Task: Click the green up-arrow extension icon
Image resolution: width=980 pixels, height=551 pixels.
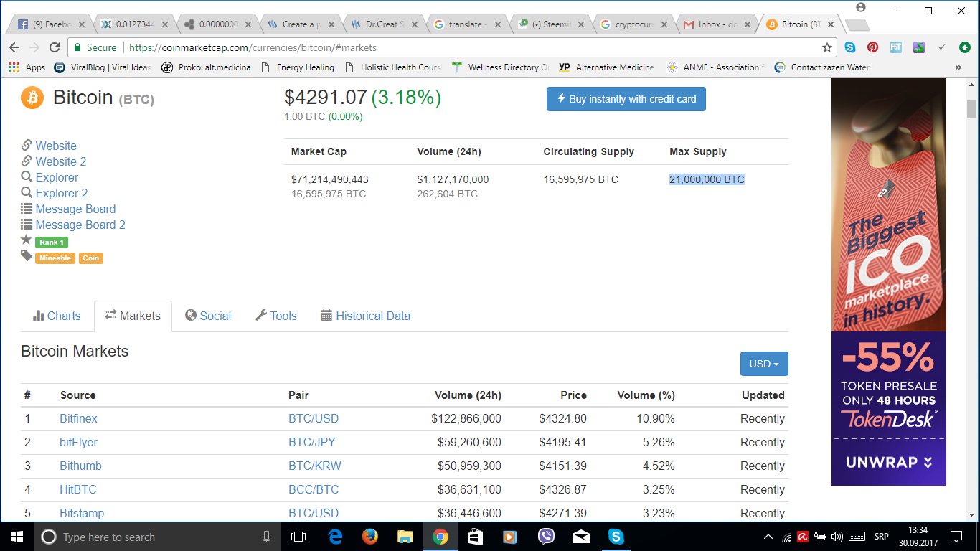Action: point(964,47)
